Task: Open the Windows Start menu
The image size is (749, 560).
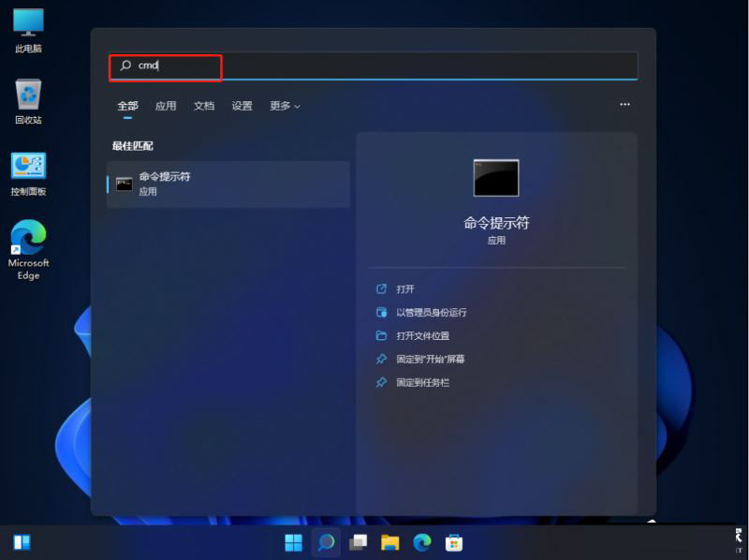Action: pos(292,542)
